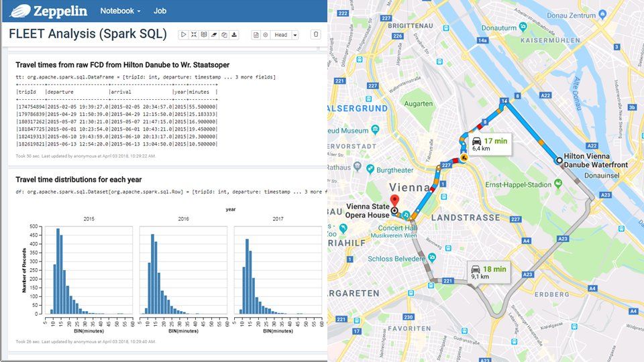Open the Notebook dropdown menu
The image size is (644, 362).
(120, 11)
